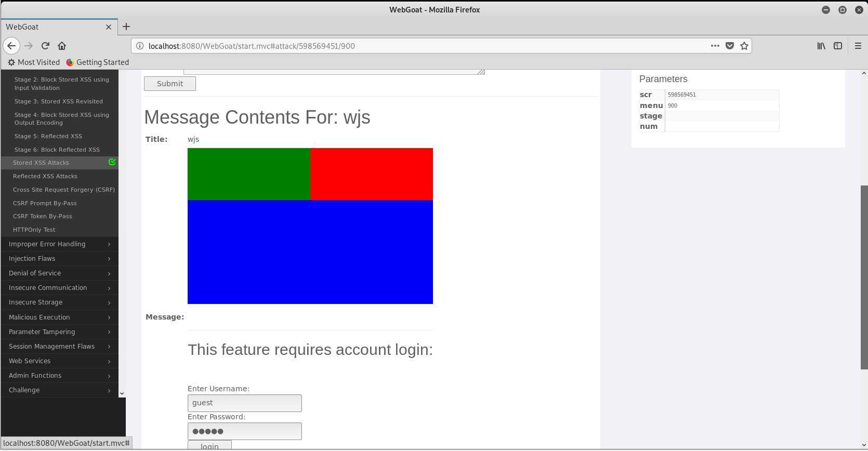This screenshot has width=868, height=451.
Task: Open Stage 5: Reflected XSS lesson
Action: [48, 136]
